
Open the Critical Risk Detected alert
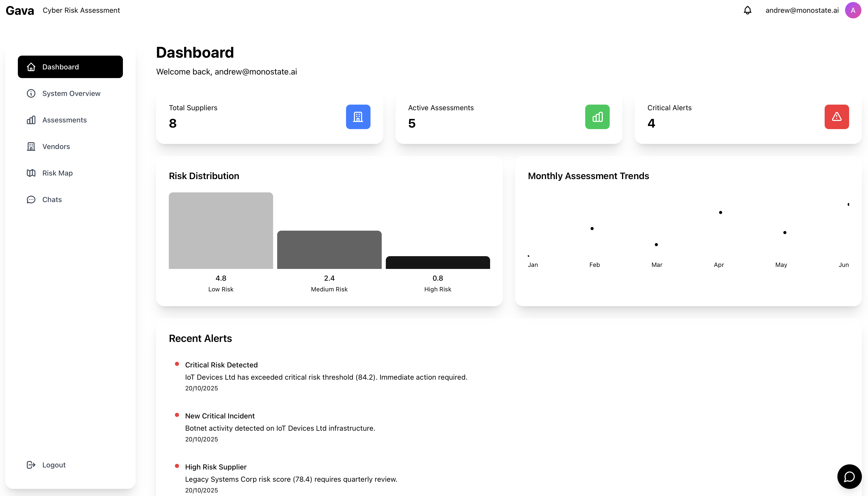(221, 365)
